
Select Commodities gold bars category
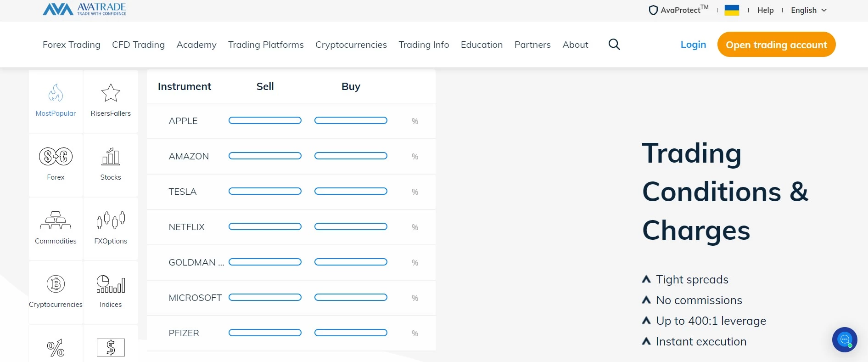pyautogui.click(x=56, y=229)
